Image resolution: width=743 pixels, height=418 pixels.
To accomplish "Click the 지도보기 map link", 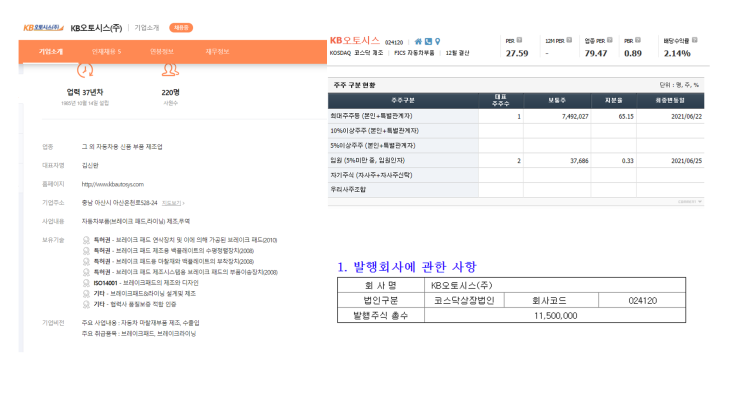I will 173,203.
